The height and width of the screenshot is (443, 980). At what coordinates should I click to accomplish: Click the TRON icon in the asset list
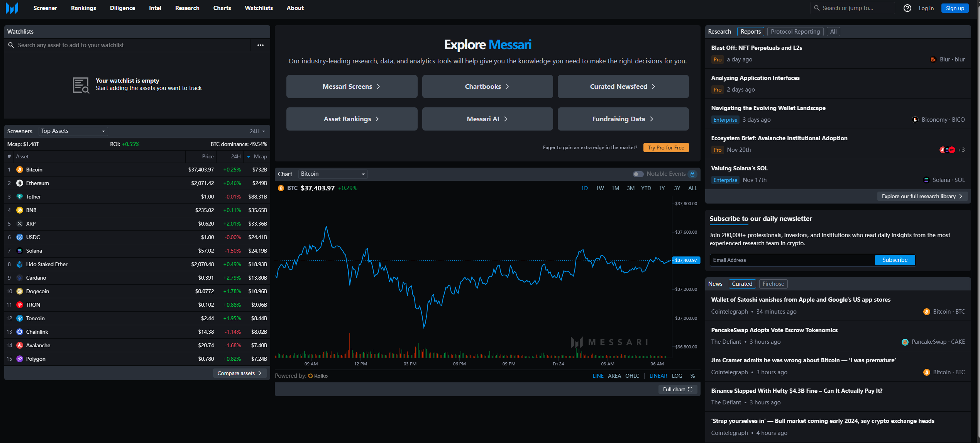coord(20,305)
